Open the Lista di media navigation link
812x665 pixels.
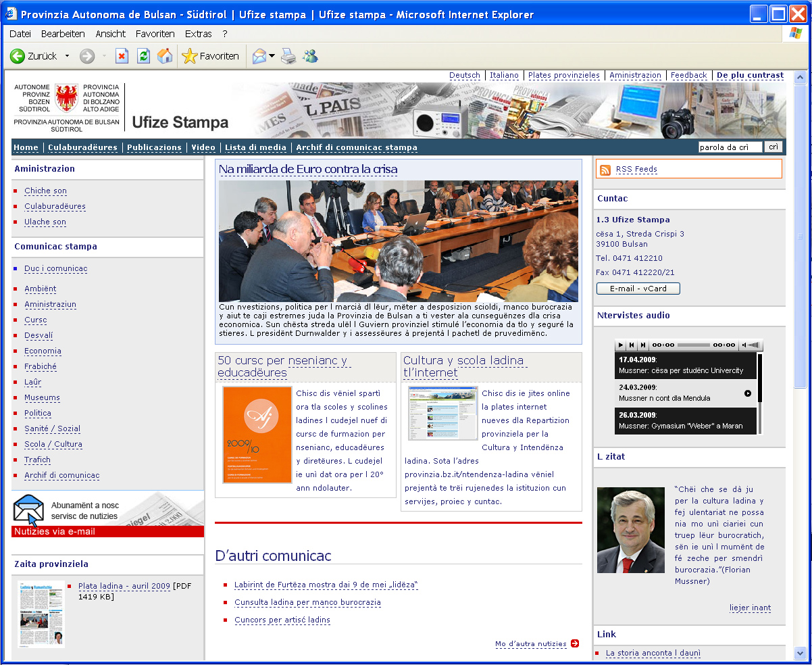click(x=255, y=147)
